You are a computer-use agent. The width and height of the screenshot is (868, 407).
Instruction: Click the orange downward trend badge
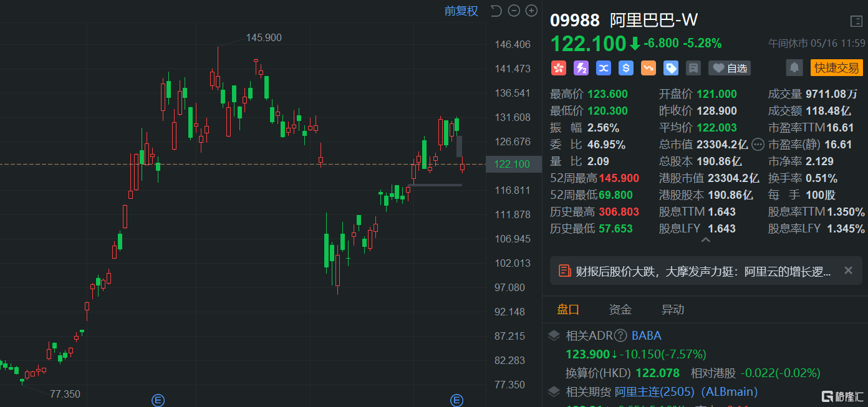[x=649, y=68]
